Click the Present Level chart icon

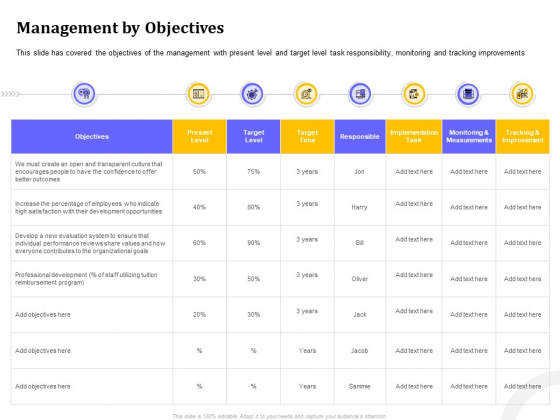click(x=199, y=94)
